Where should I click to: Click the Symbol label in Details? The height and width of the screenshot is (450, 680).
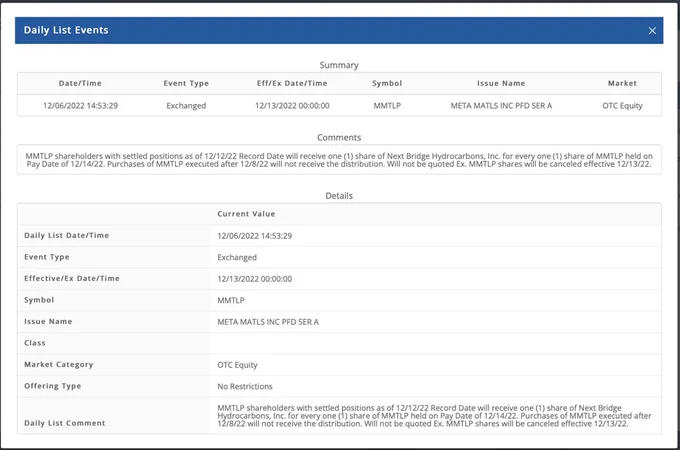coord(39,300)
